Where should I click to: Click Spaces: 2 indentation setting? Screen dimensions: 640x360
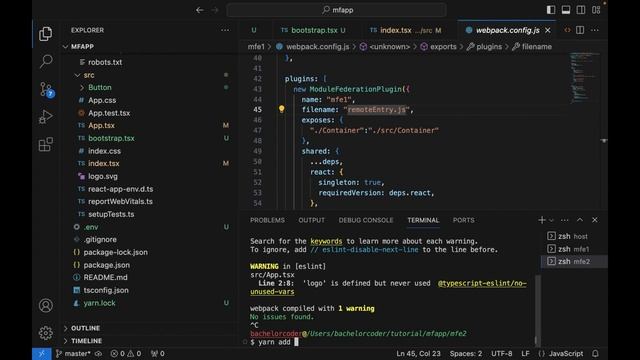466,353
